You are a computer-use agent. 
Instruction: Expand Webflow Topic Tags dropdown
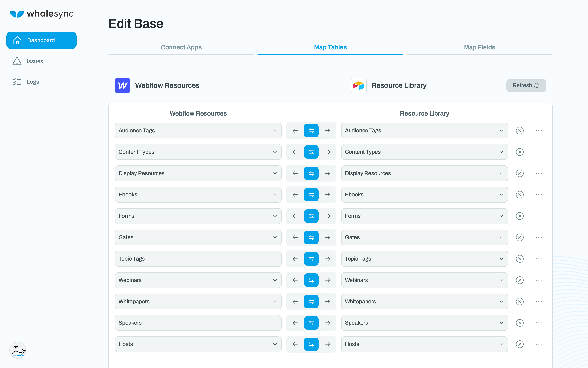tap(198, 259)
